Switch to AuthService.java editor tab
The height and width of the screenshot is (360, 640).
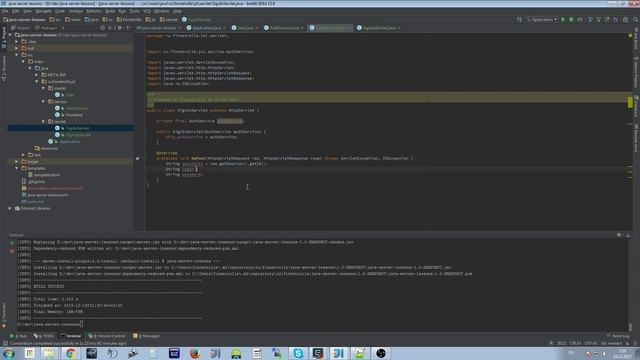pos(284,28)
